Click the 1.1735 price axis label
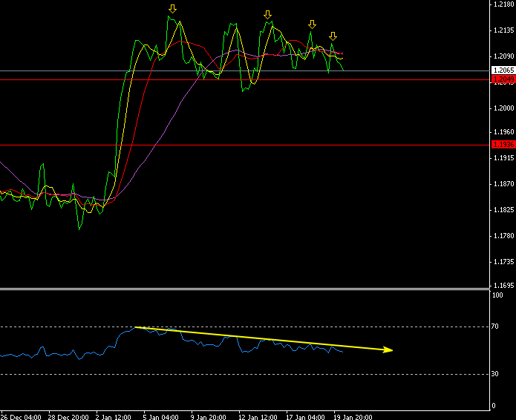This screenshot has height=420, width=516. click(x=504, y=262)
